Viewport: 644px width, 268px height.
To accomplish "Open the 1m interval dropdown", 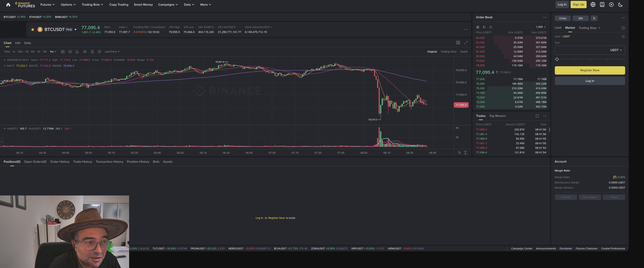I will point(53,52).
